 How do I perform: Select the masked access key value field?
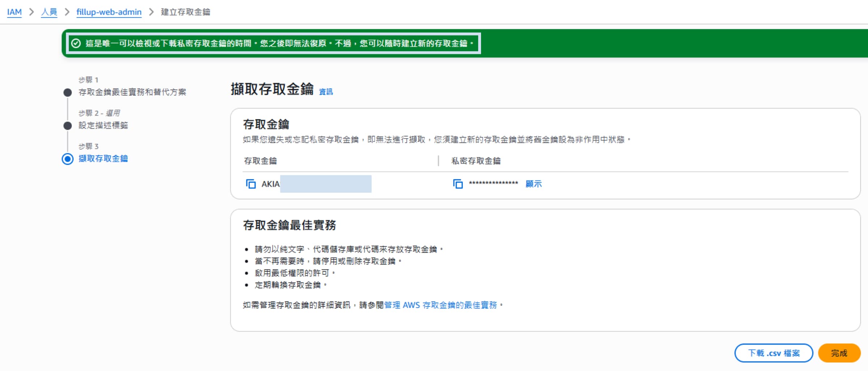[325, 184]
